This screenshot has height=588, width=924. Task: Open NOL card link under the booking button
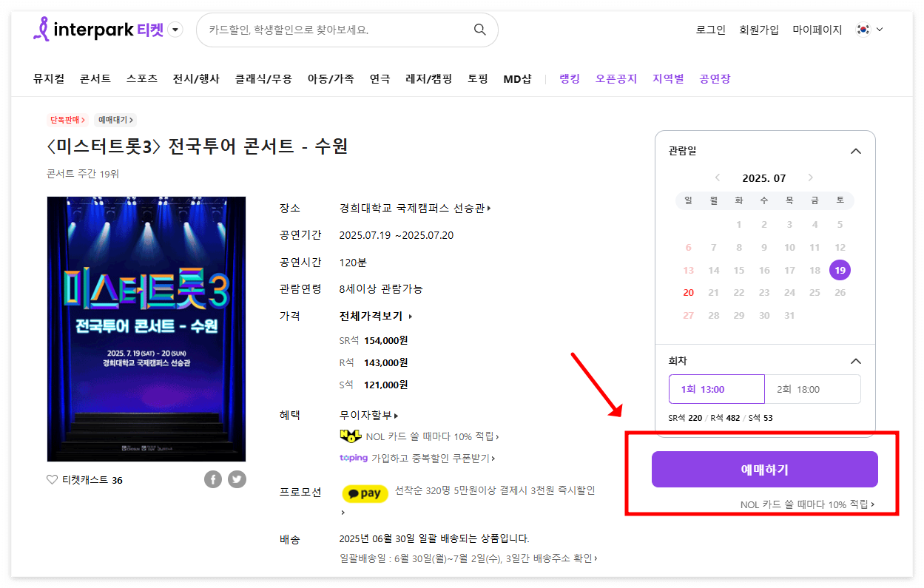(x=807, y=504)
